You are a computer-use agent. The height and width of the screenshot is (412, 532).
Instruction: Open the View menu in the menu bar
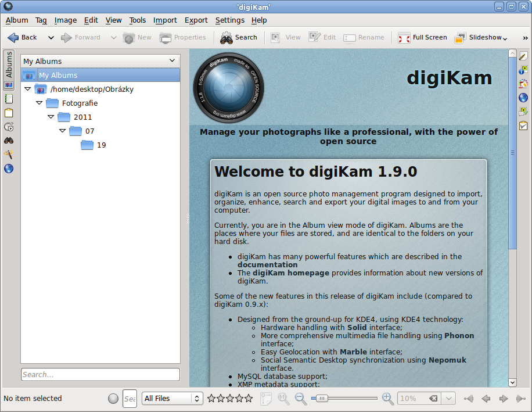[x=113, y=20]
